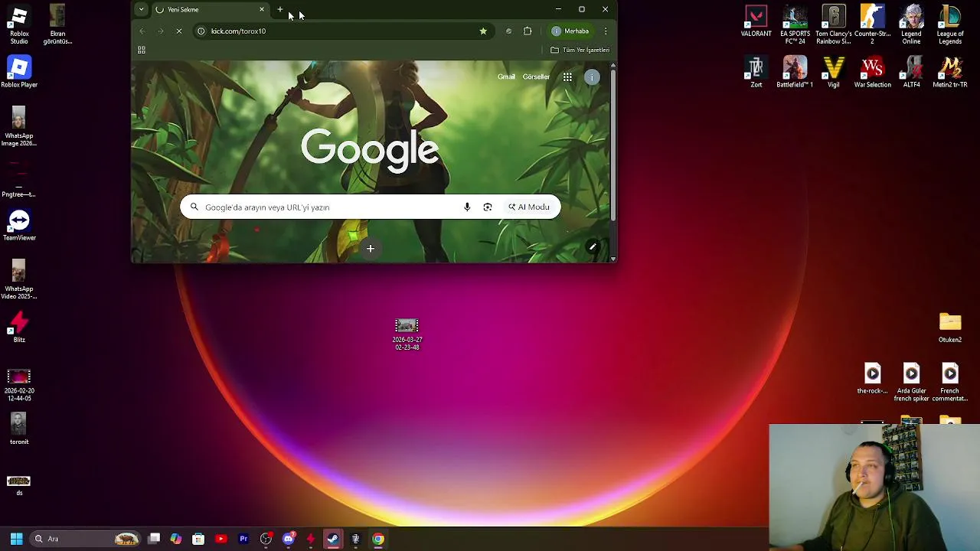980x551 pixels.
Task: Open Chrome's three-dot menu
Action: click(x=606, y=31)
